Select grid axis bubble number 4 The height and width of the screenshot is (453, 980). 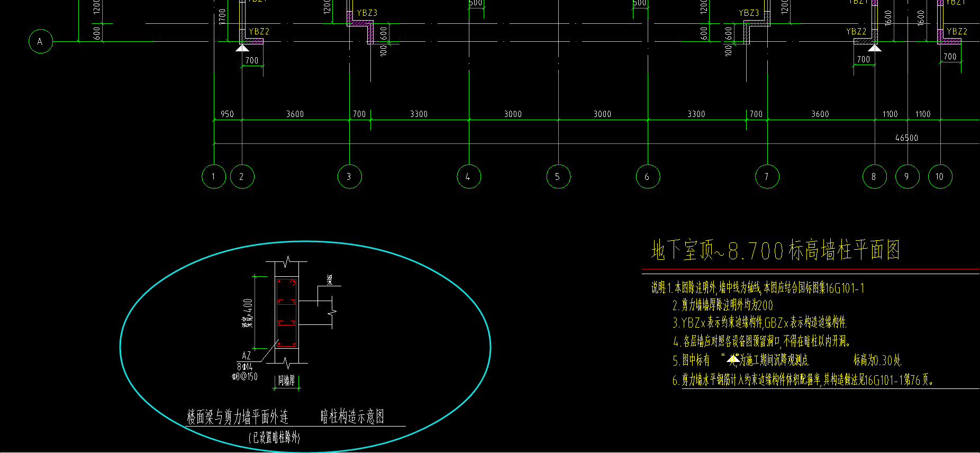(x=469, y=177)
